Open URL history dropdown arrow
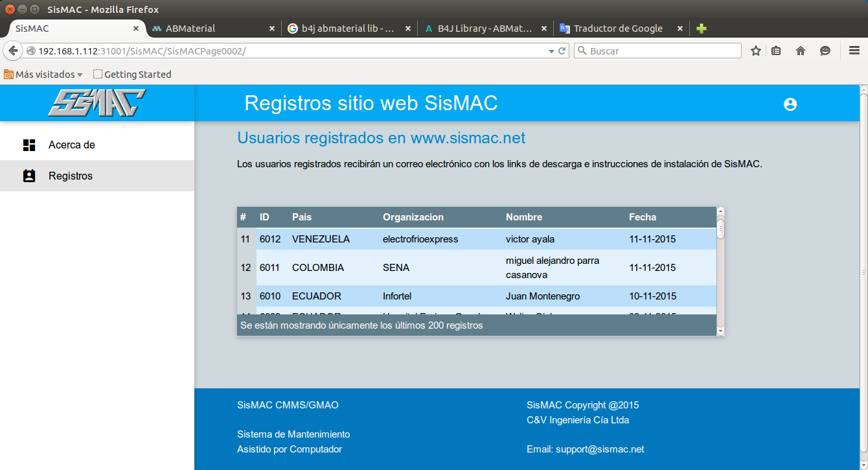The width and height of the screenshot is (868, 470). (x=551, y=51)
